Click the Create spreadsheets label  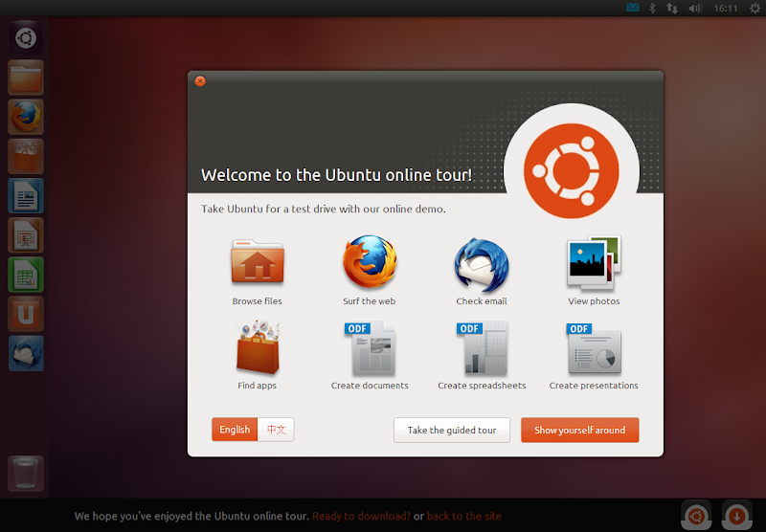[x=483, y=386]
